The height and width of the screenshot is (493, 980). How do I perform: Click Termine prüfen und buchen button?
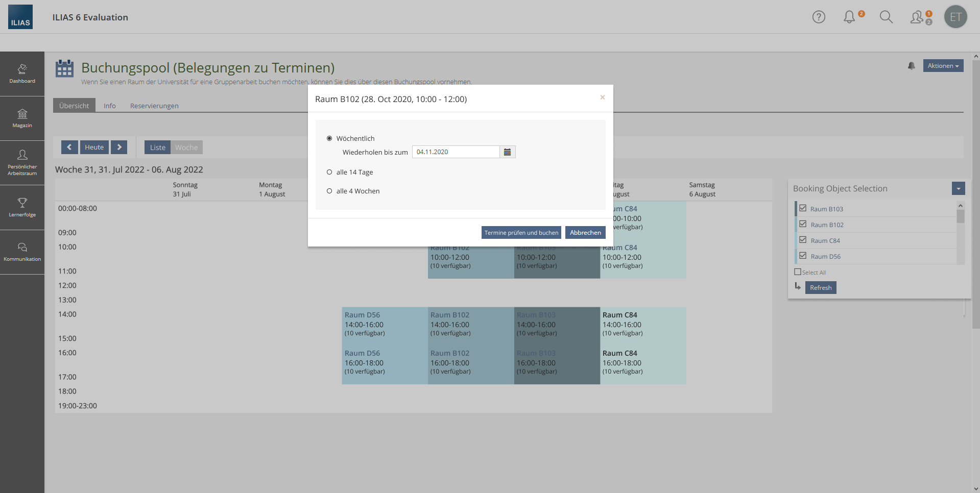coord(521,233)
